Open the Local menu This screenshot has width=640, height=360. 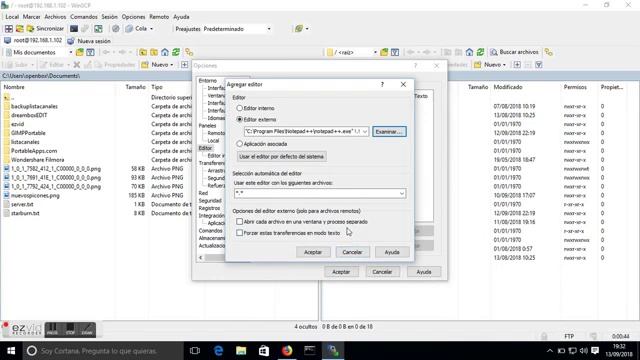point(12,17)
